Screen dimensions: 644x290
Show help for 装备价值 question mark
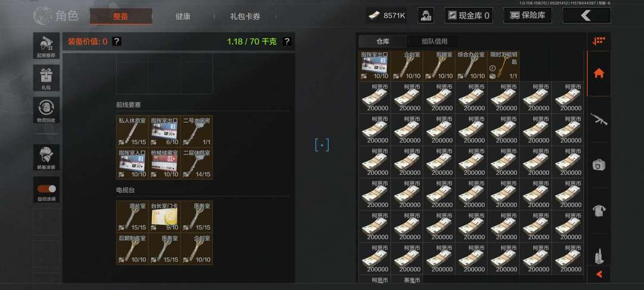pos(117,41)
